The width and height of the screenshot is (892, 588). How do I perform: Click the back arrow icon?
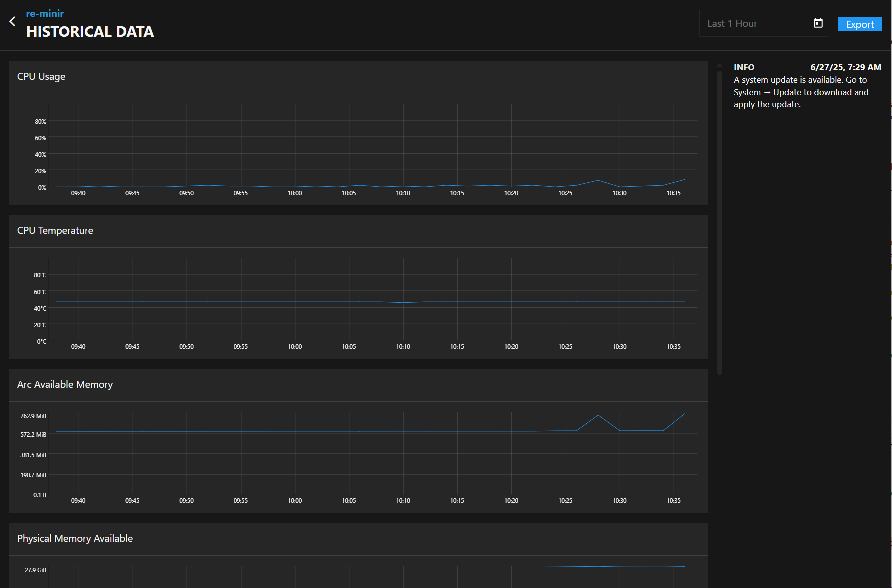[x=13, y=21]
